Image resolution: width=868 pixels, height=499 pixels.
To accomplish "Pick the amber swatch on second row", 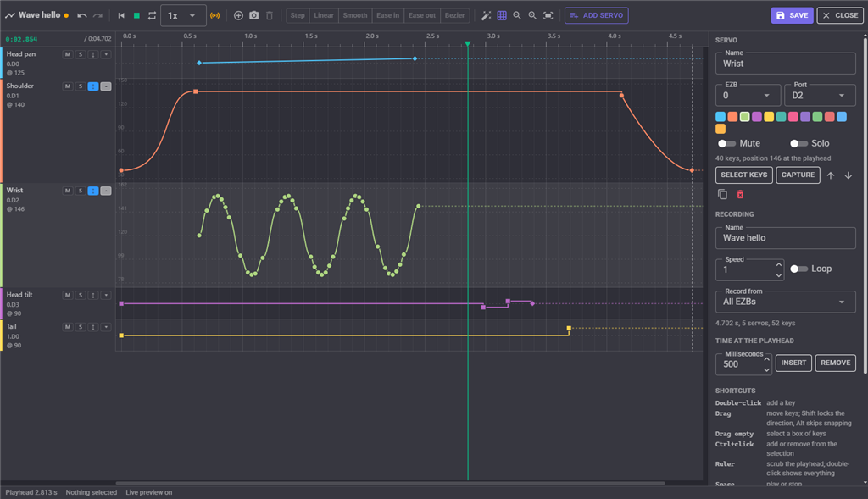I will pos(721,129).
